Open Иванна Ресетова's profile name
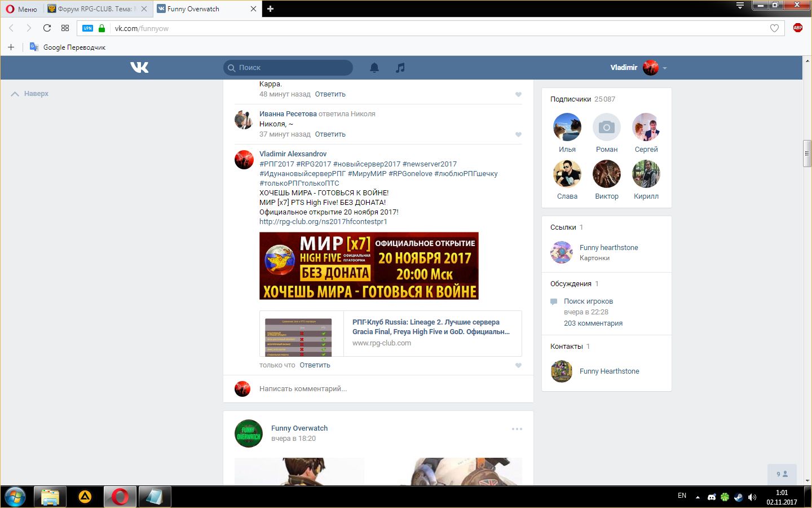The image size is (812, 508). 288,114
